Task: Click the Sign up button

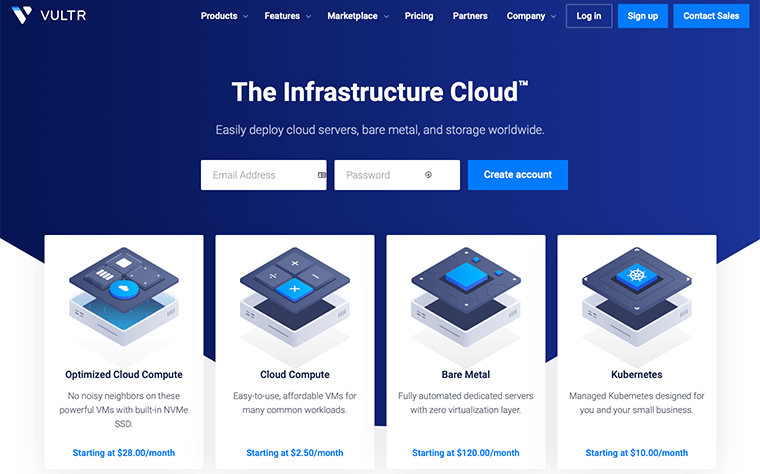Action: coord(643,16)
